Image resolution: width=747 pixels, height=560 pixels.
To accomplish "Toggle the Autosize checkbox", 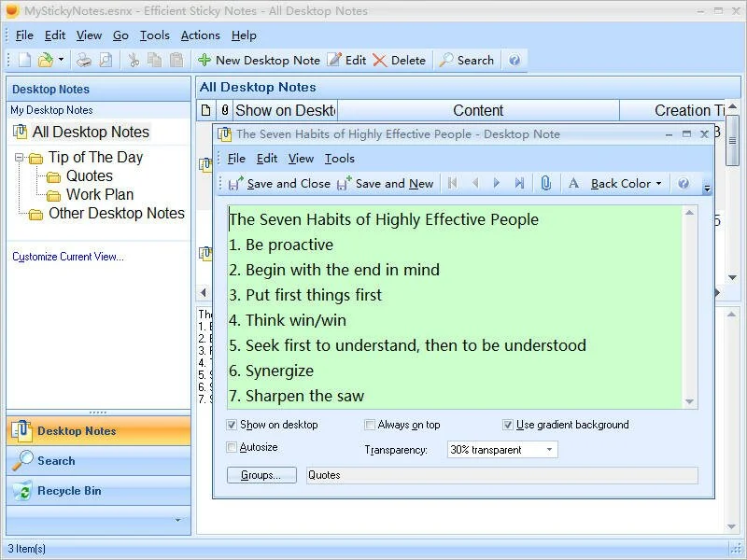I will click(230, 446).
